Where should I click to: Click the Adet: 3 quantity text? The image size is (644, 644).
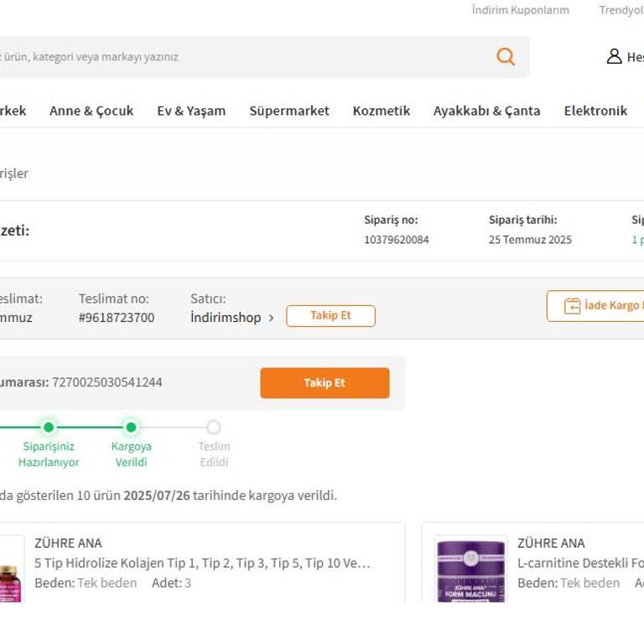(171, 583)
